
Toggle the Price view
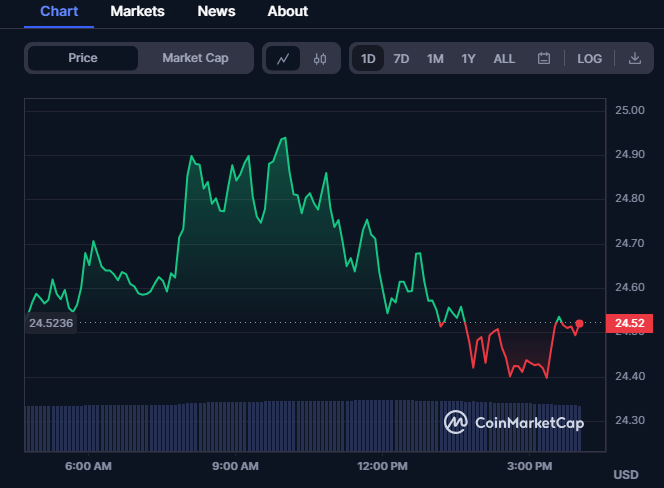[83, 58]
